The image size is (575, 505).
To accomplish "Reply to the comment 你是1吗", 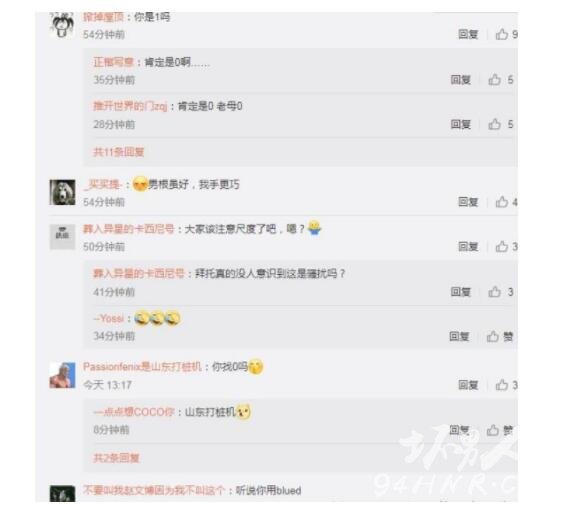I will (x=468, y=34).
